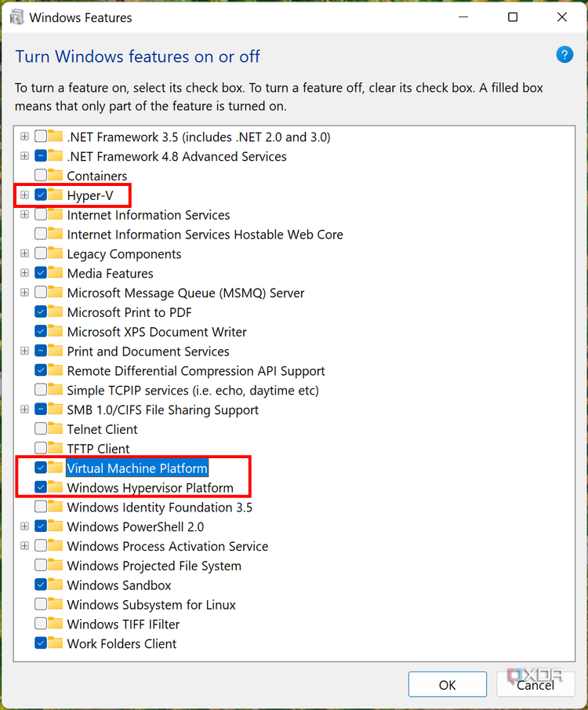This screenshot has width=588, height=710.
Task: Select the TFTP Client entry
Action: (99, 449)
